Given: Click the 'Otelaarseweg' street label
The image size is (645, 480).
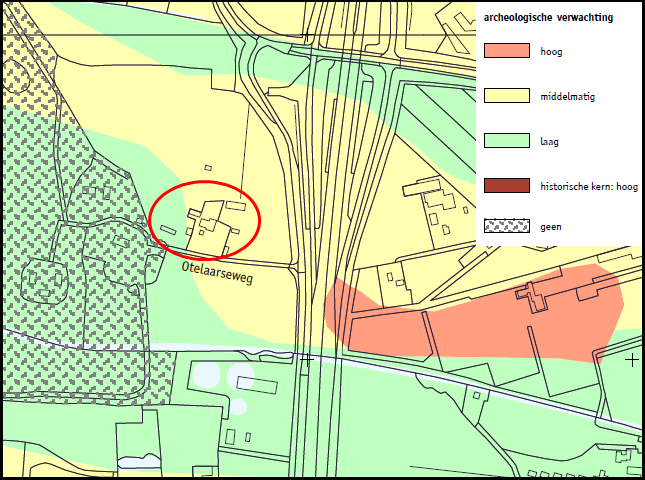Looking at the screenshot, I should [217, 273].
